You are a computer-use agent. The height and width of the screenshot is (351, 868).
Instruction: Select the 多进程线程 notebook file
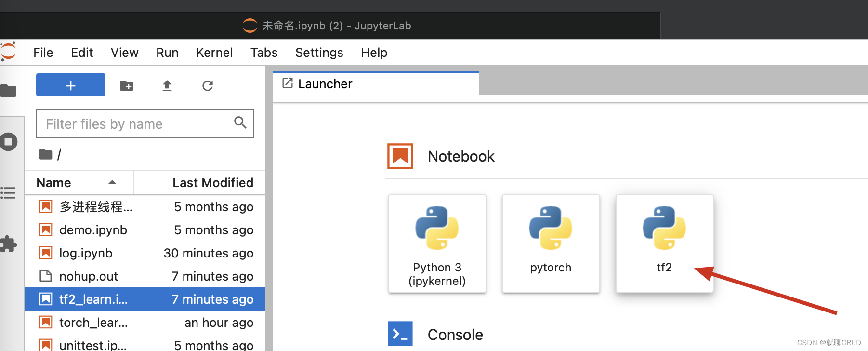(145, 206)
